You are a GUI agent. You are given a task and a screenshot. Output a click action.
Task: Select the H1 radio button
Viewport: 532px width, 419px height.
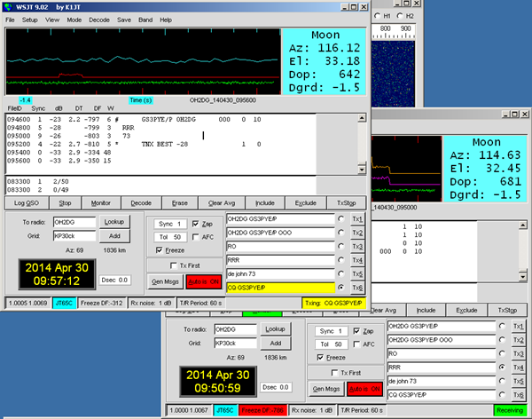378,16
